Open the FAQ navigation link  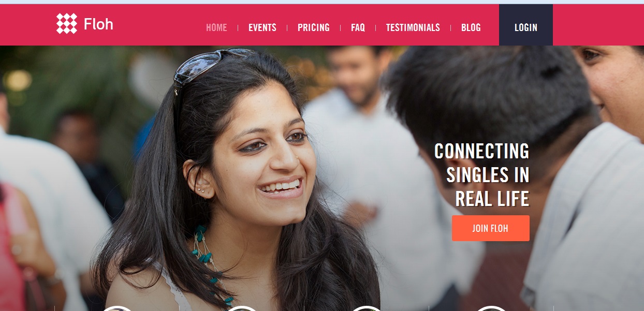[358, 27]
